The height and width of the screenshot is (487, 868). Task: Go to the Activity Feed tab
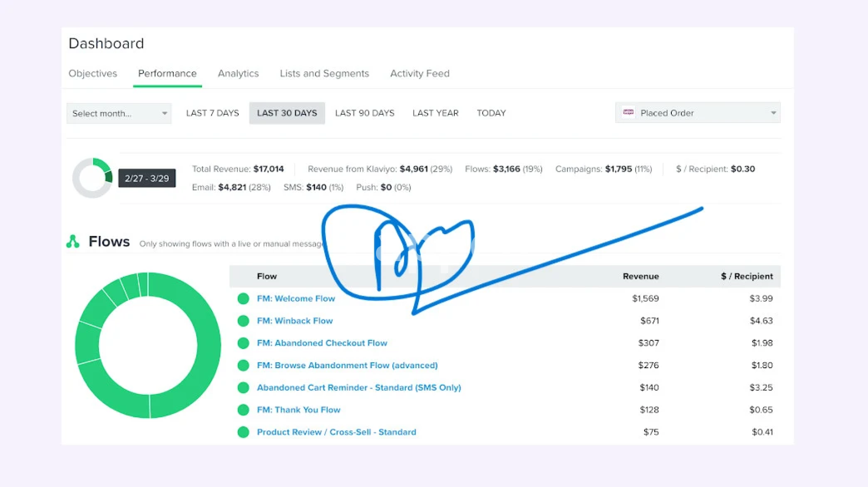pos(420,74)
